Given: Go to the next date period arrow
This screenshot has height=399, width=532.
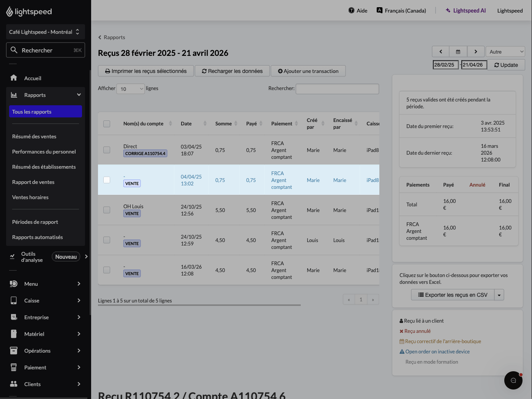Looking at the screenshot, I should (x=476, y=52).
